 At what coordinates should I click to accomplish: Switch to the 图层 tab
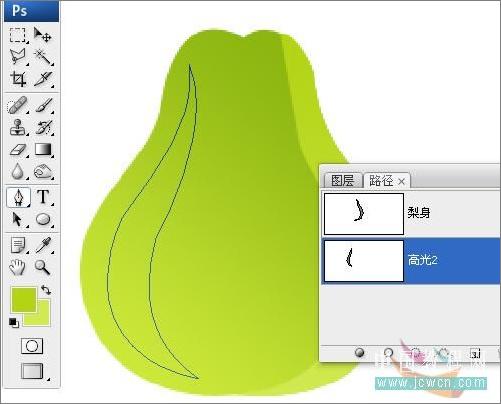coord(343,181)
